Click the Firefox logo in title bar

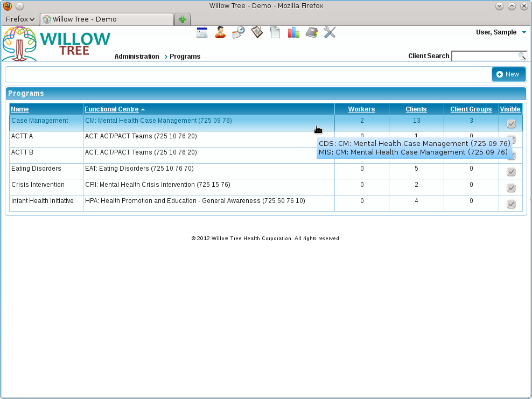(x=8, y=6)
